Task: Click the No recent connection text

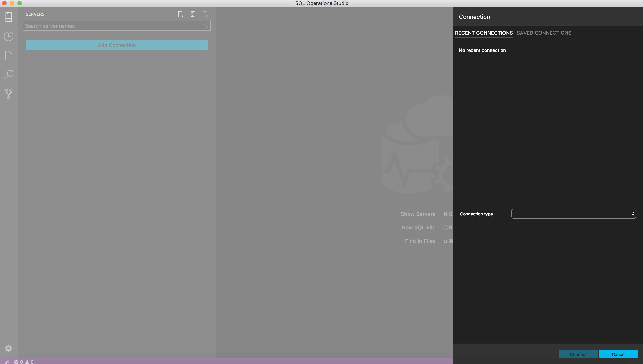Action: pos(482,50)
